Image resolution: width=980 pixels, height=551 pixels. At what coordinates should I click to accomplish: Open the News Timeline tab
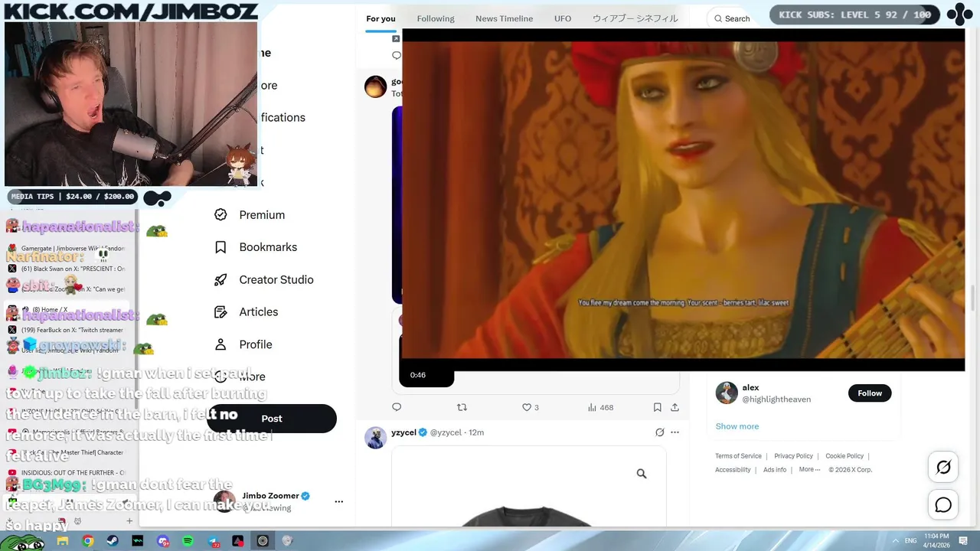(504, 18)
